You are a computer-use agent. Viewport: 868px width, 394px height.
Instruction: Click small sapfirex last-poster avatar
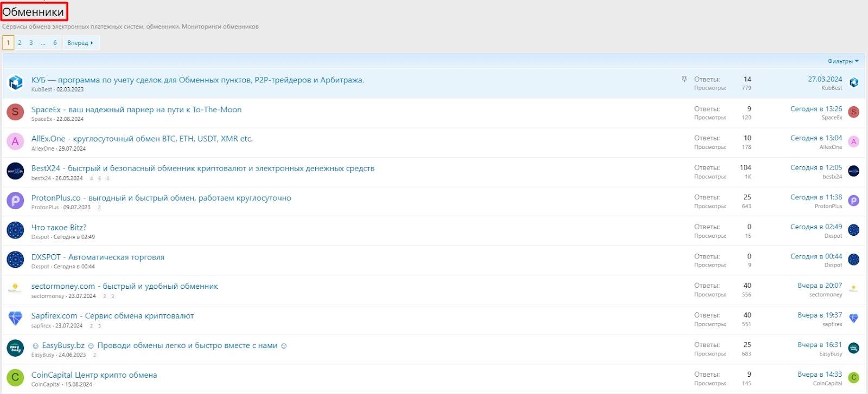click(x=854, y=319)
